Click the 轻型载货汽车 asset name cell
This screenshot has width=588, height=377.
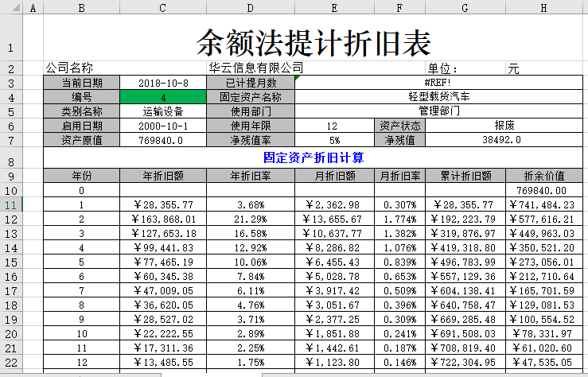coord(438,97)
